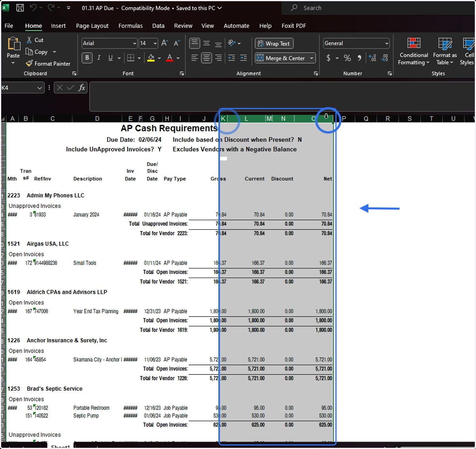Open the Formulas tab

(131, 26)
